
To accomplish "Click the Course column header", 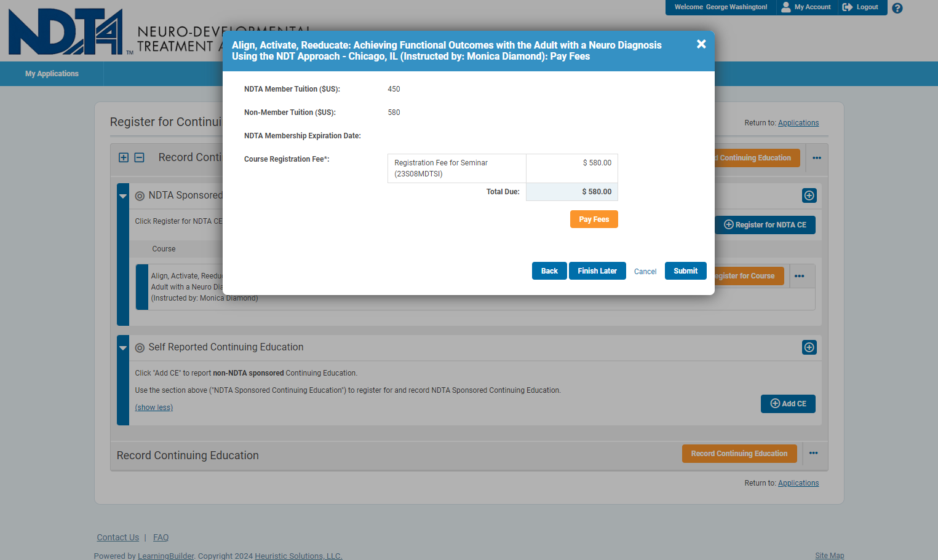I will (164, 249).
